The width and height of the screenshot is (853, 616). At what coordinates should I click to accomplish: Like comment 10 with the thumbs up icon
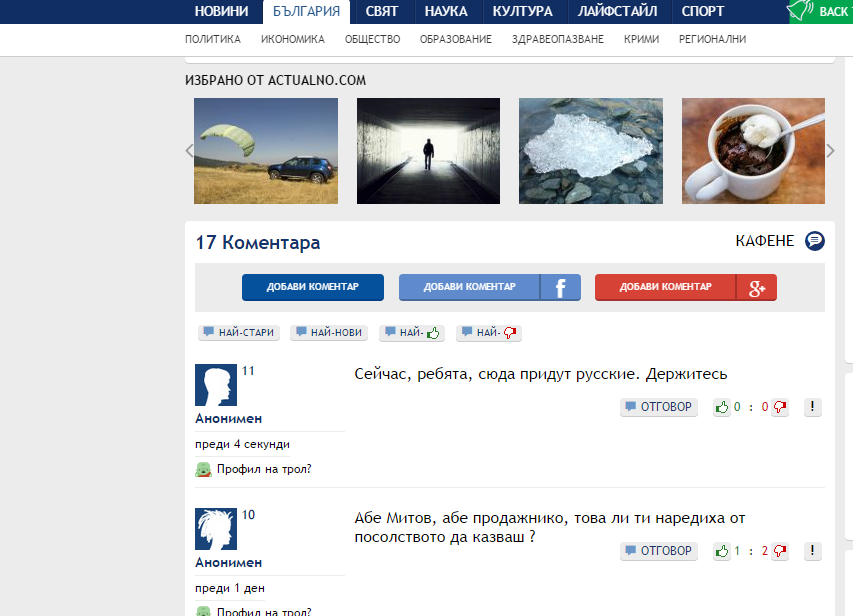pyautogui.click(x=722, y=551)
